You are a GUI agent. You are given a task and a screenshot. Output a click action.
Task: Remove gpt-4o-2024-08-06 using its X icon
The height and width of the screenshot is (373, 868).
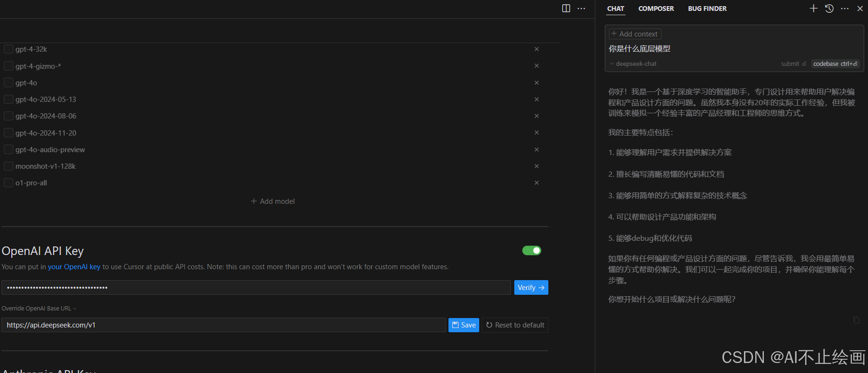click(x=537, y=116)
